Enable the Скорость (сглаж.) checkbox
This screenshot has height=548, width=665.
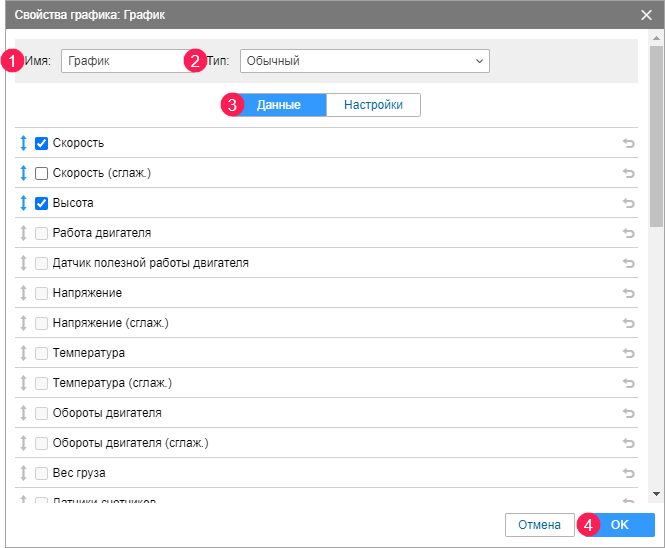42,173
